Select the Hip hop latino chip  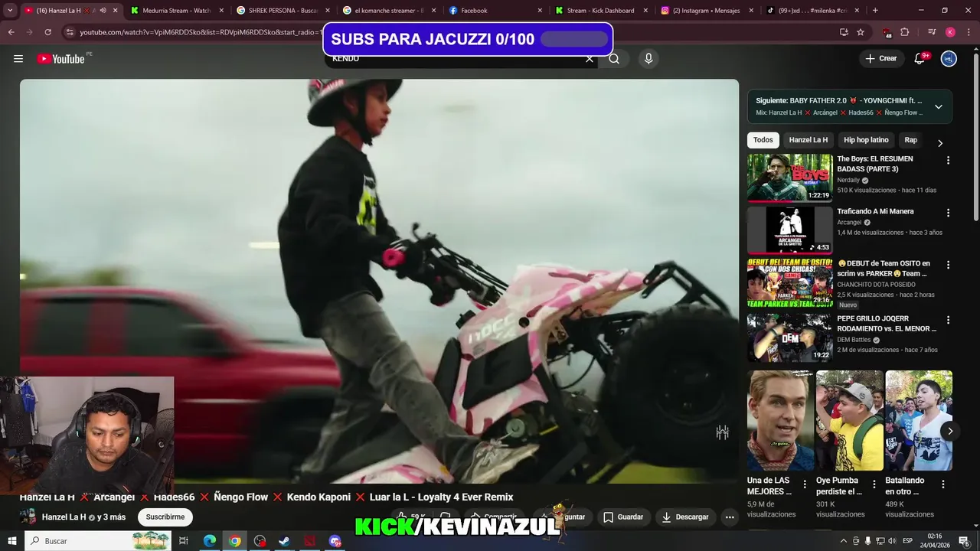point(866,140)
